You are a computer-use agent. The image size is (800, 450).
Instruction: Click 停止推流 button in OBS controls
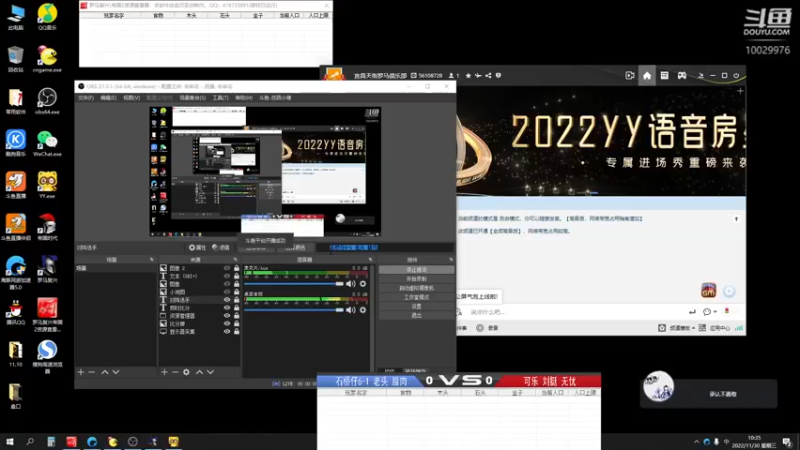pyautogui.click(x=416, y=269)
